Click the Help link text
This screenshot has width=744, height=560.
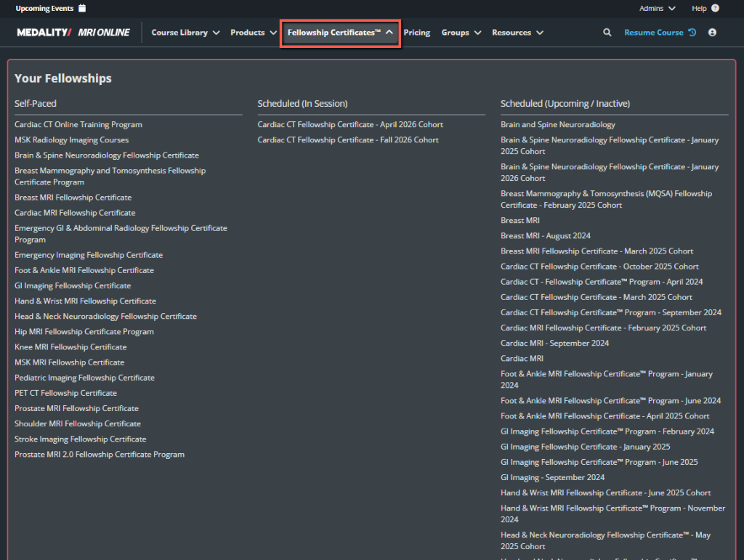point(699,8)
